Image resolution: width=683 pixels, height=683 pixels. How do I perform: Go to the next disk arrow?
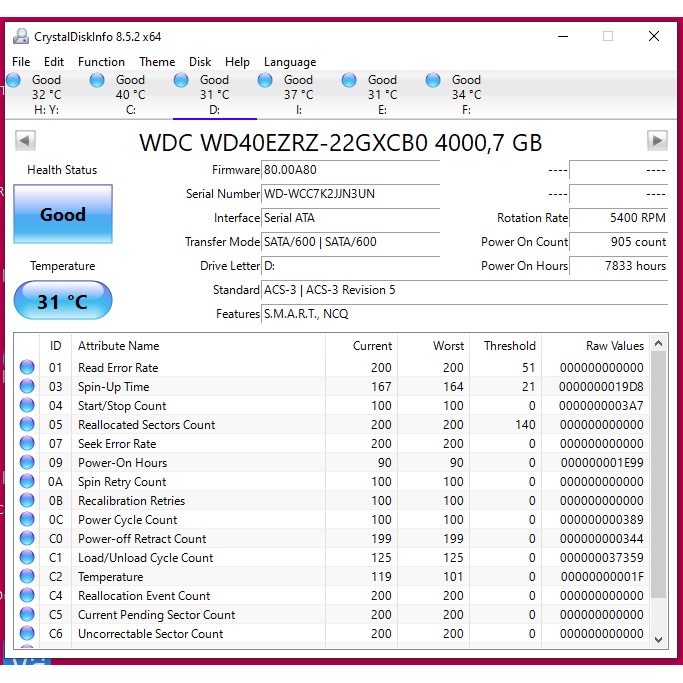[657, 141]
